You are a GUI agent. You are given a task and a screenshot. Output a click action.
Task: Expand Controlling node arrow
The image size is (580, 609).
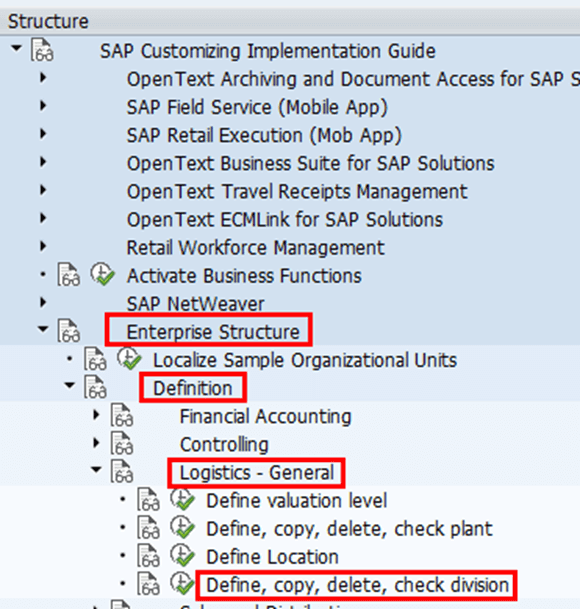[96, 443]
